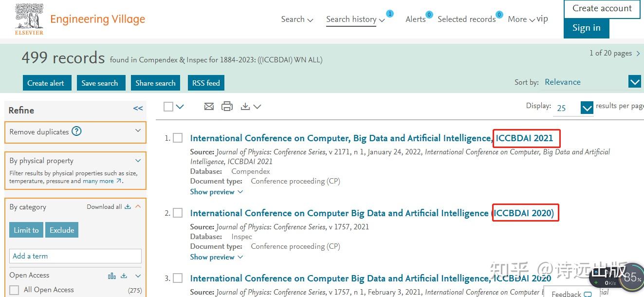Expand Show preview for first record
This screenshot has width=644, height=297.
(x=216, y=192)
